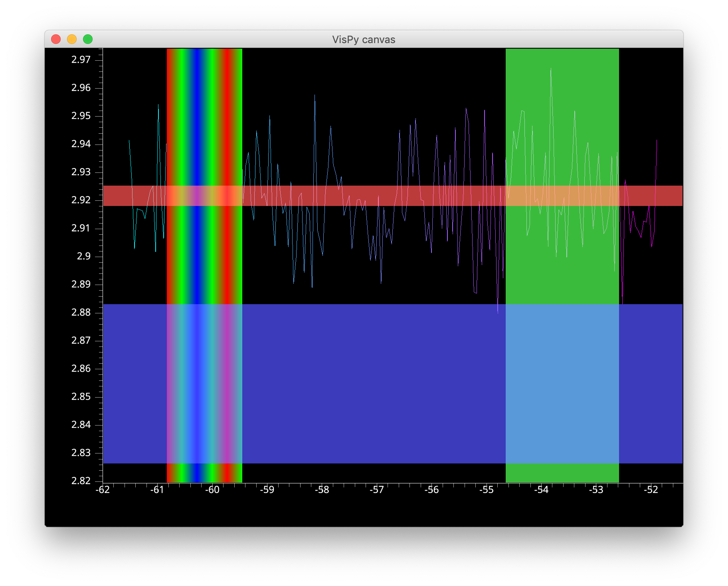Click the green zoom window button
Image resolution: width=728 pixels, height=586 pixels.
point(87,39)
